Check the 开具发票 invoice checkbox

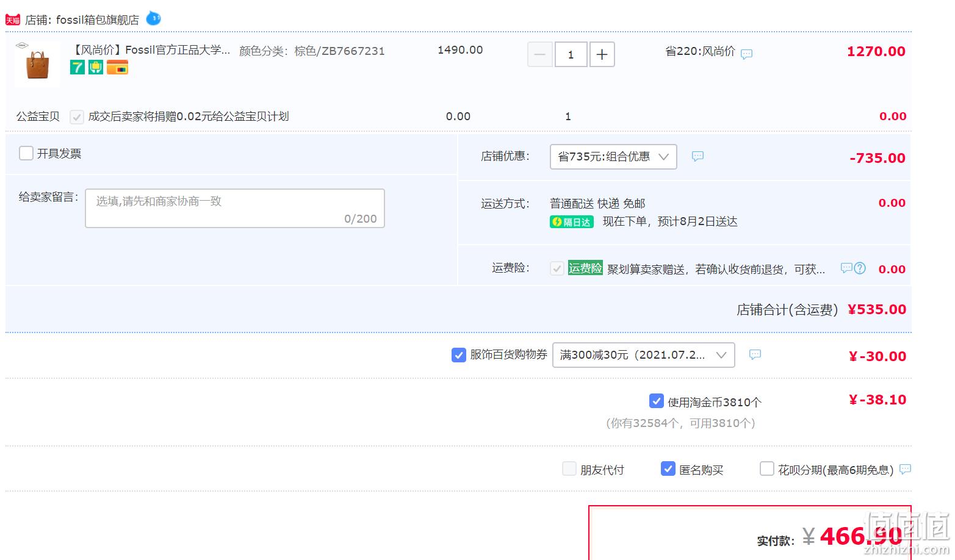(x=26, y=153)
